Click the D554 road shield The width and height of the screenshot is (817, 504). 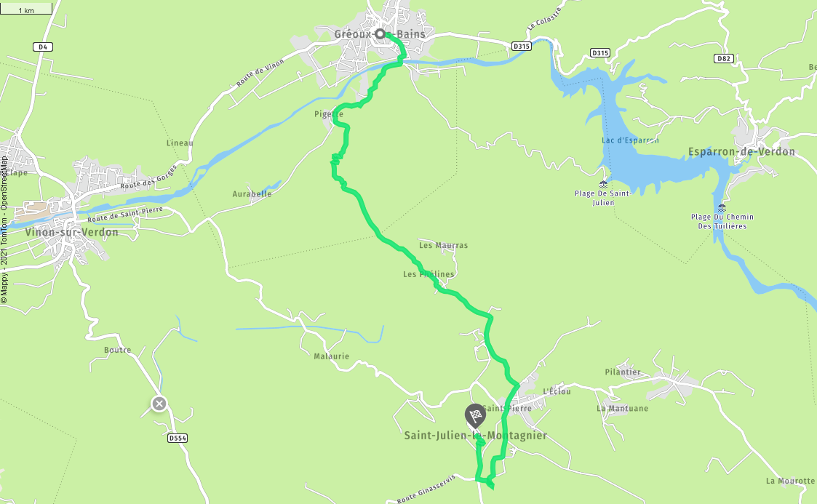[x=178, y=439]
